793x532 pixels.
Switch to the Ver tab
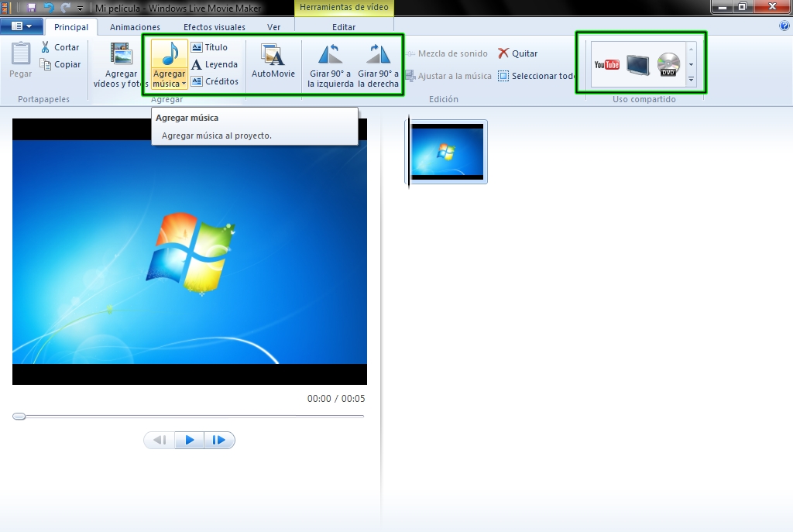(273, 27)
